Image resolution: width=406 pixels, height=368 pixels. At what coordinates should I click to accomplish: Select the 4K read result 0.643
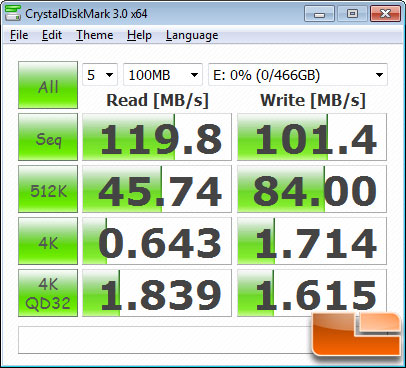pyautogui.click(x=157, y=241)
